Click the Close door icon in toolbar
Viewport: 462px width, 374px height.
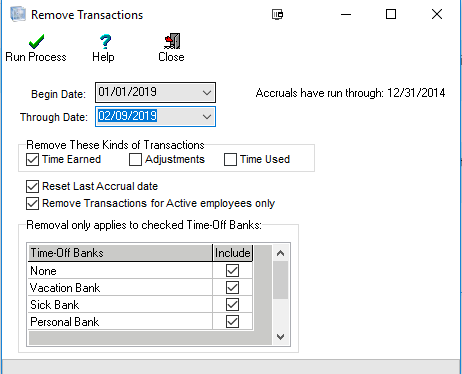tap(172, 41)
